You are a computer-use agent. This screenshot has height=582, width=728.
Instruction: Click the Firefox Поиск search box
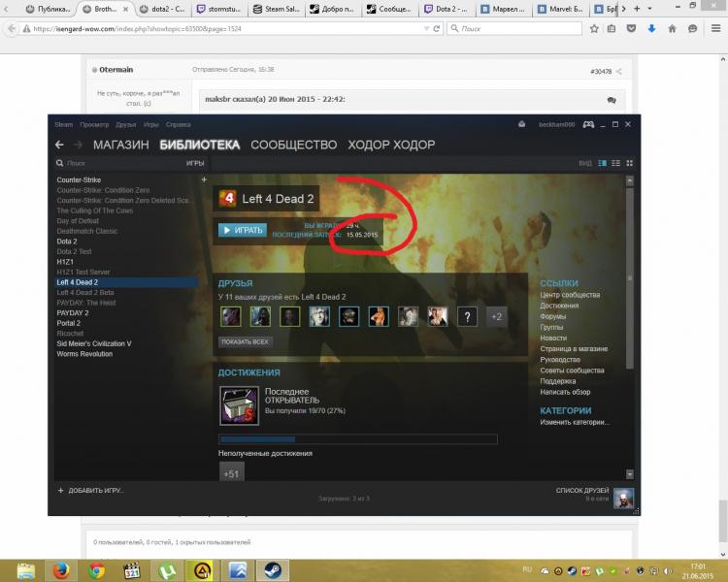pyautogui.click(x=514, y=29)
